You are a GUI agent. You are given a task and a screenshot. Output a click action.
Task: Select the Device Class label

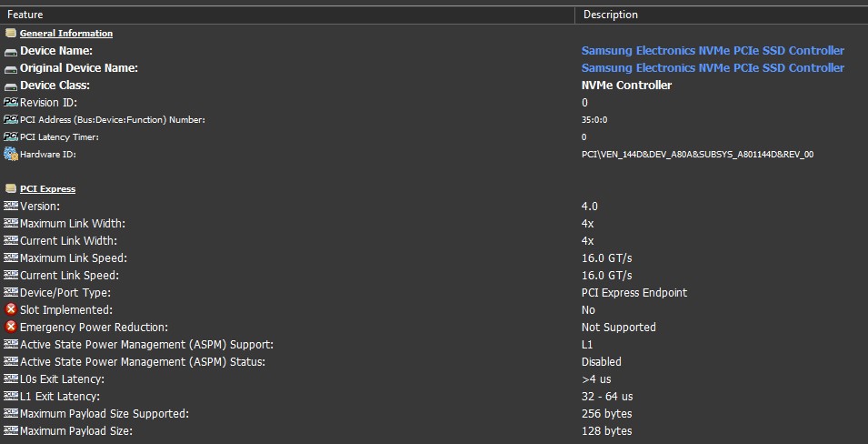55,86
